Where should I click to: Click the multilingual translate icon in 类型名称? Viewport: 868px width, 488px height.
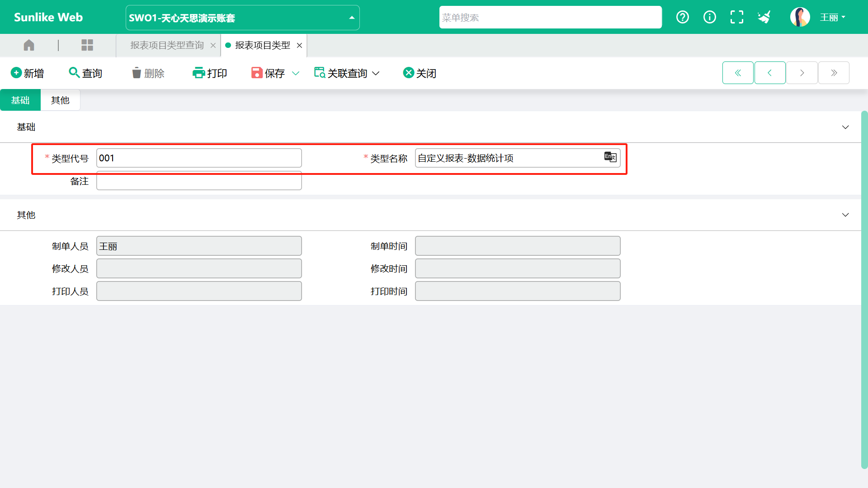click(x=610, y=157)
